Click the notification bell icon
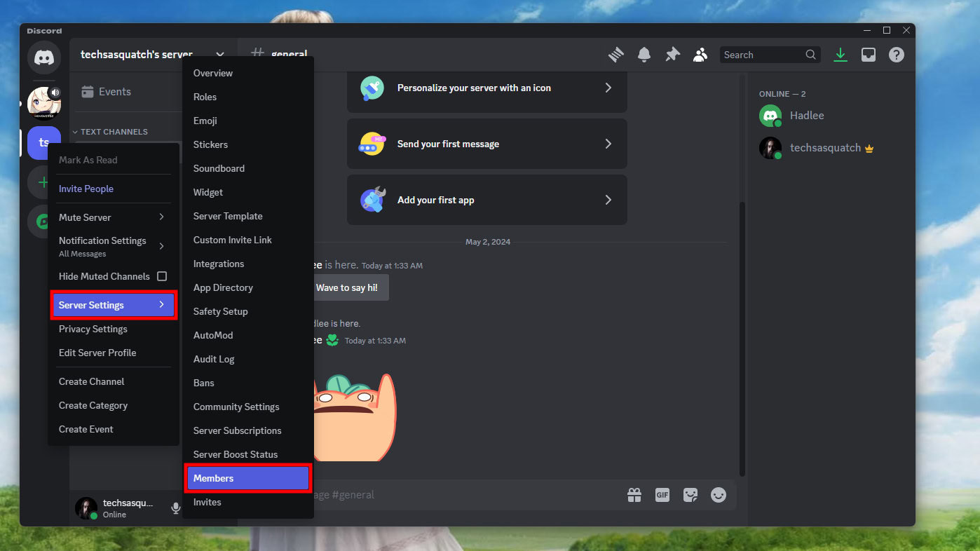 pos(644,55)
